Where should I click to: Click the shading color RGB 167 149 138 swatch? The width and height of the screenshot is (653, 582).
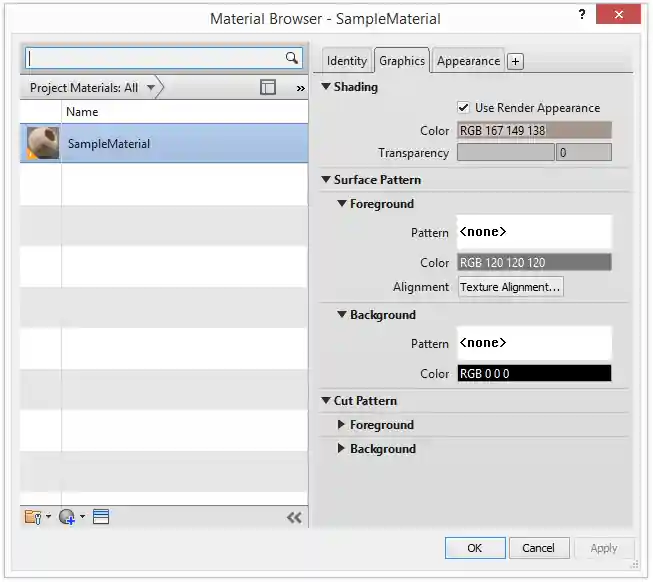pyautogui.click(x=534, y=131)
